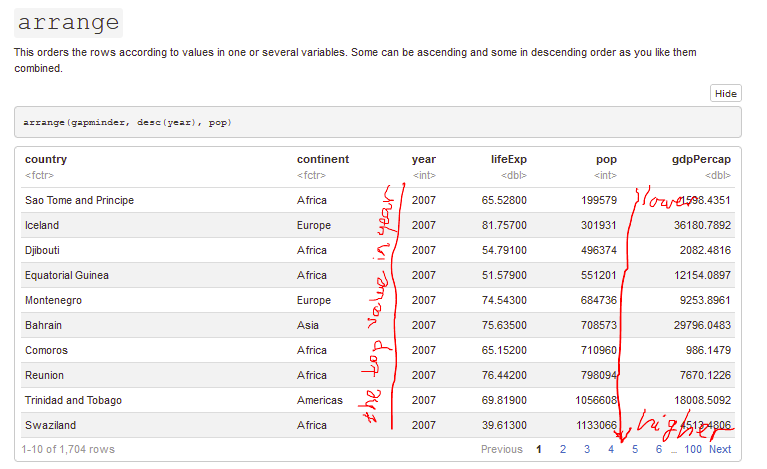
Task: Click the continent column header
Action: 322,159
